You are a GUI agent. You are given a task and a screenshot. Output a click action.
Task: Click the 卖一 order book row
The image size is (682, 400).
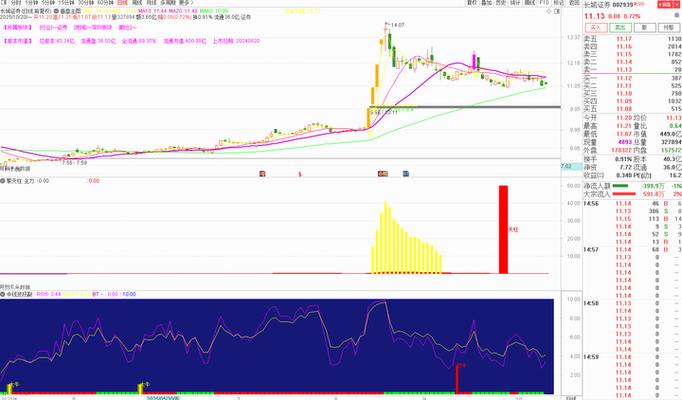tap(632, 70)
